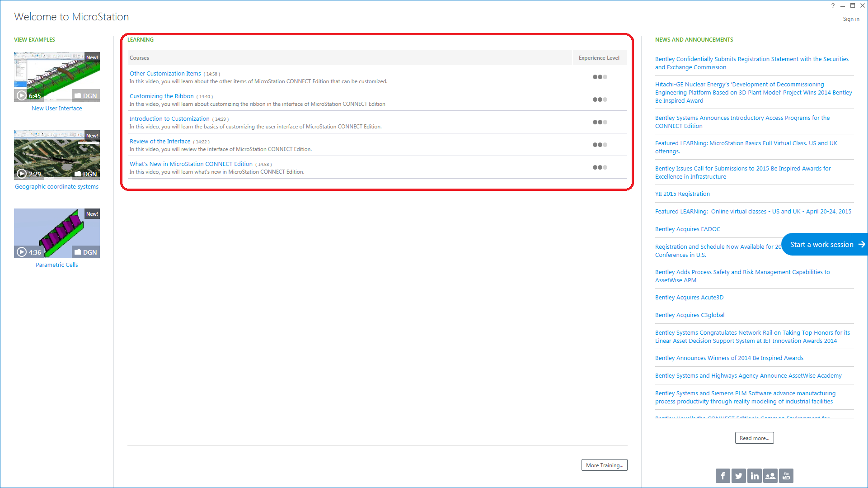
Task: Open DGN file for Parametric Cells
Action: [86, 252]
